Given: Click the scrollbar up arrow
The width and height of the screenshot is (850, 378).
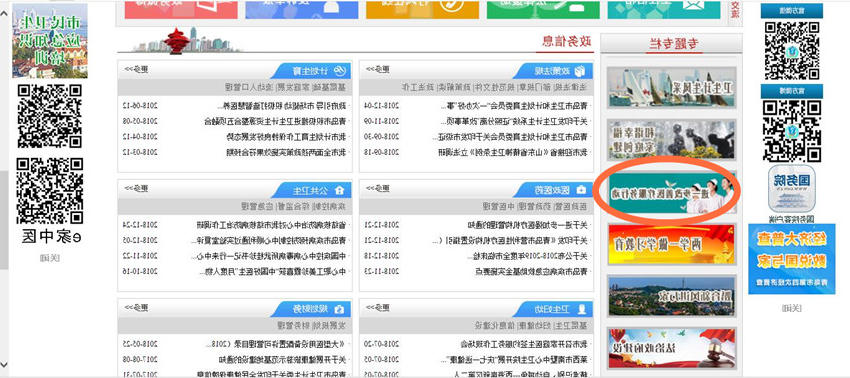Looking at the screenshot, I should click(x=4, y=13).
